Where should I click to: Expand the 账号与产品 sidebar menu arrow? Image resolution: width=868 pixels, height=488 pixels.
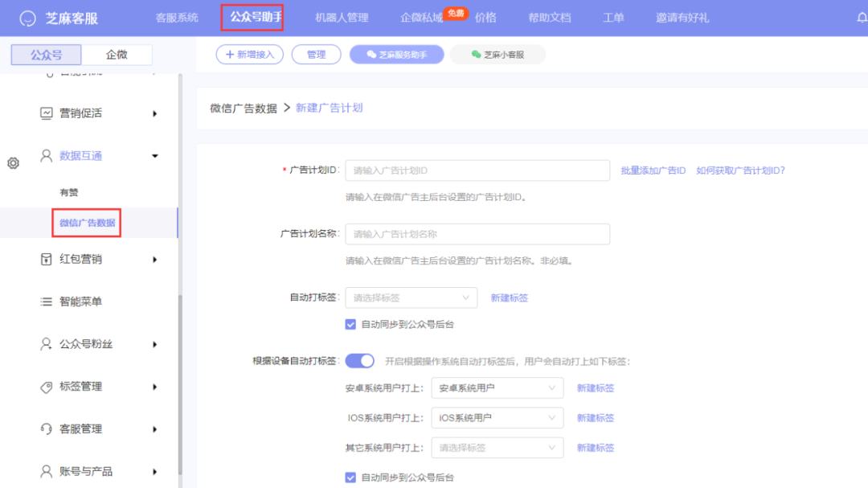pyautogui.click(x=155, y=472)
